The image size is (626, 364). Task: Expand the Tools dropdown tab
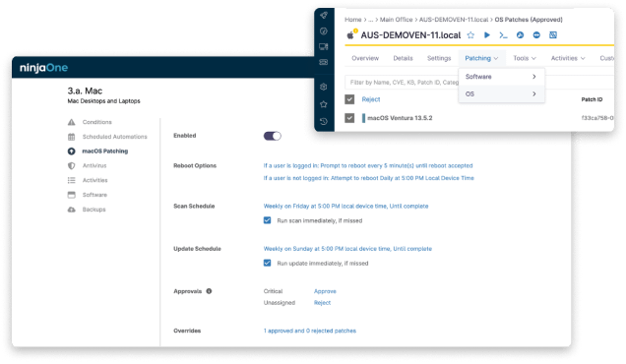(525, 58)
